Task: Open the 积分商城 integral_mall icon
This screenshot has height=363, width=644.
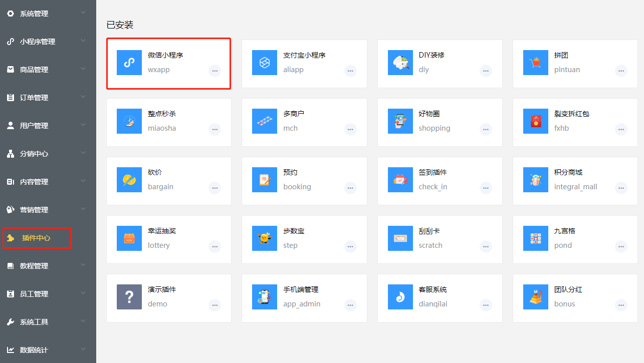Action: [536, 180]
